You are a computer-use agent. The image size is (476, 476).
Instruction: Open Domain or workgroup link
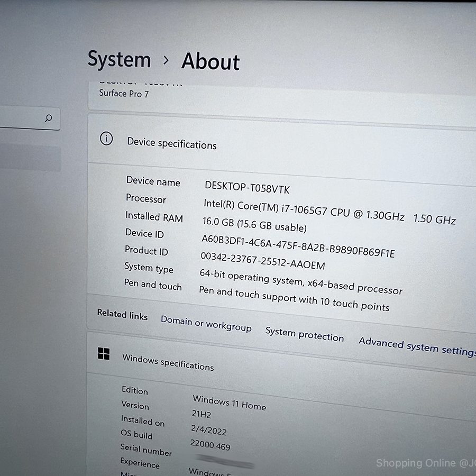point(206,324)
